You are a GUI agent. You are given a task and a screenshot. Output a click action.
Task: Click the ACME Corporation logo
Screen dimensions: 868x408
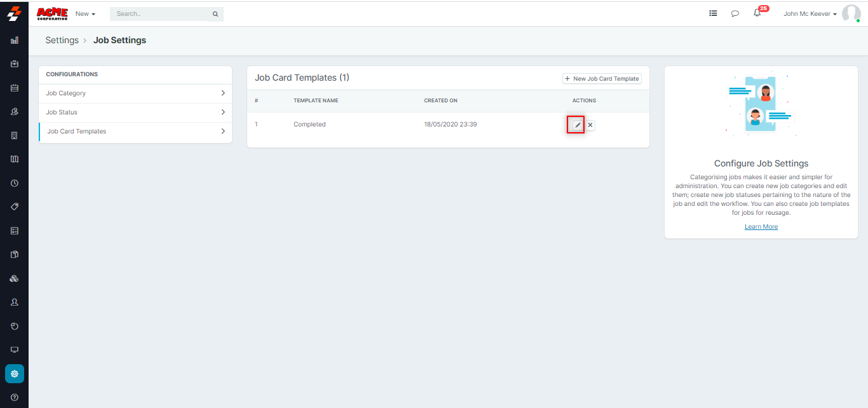pyautogui.click(x=52, y=13)
